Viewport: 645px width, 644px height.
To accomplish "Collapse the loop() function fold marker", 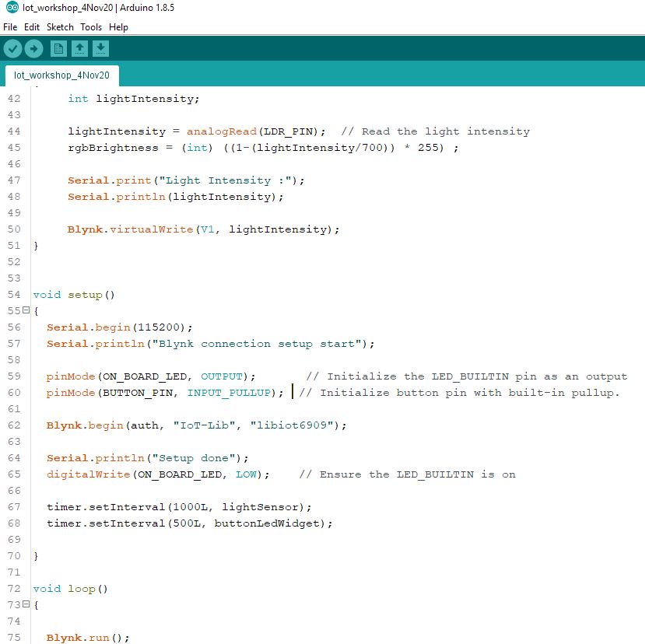I will point(26,605).
